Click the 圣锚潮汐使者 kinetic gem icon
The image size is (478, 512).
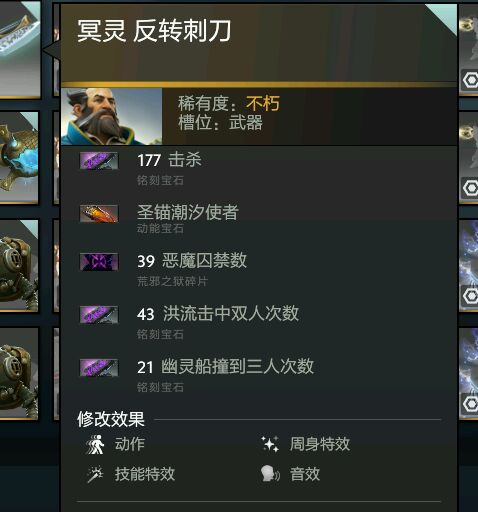[x=99, y=213]
